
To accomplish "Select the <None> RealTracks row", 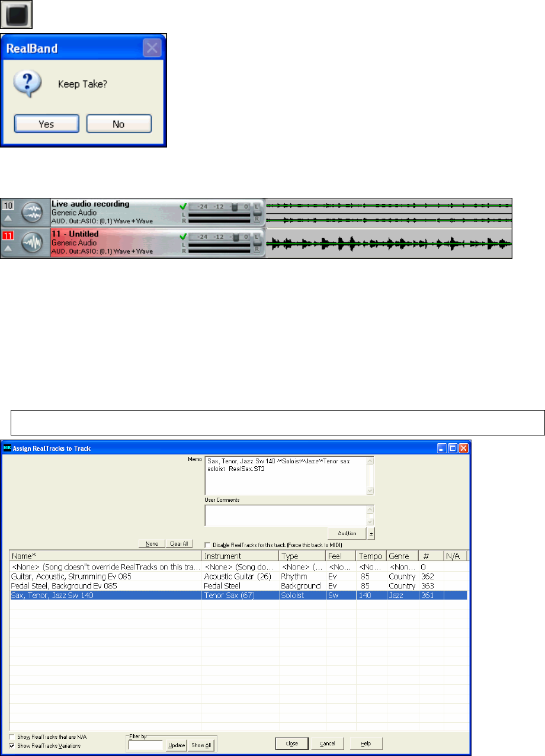I will 238,567.
